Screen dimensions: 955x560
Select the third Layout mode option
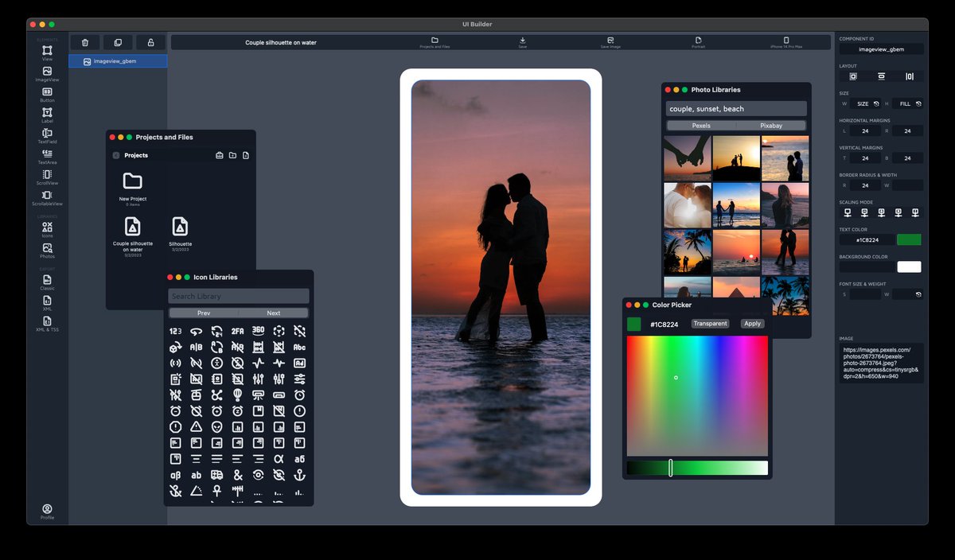click(910, 76)
